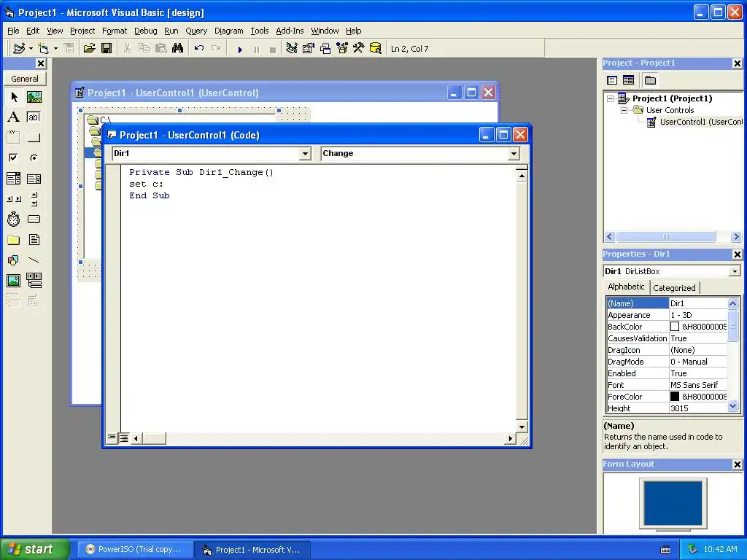Toggle Folders in Project panel
Image resolution: width=747 pixels, height=560 pixels.
tap(650, 80)
